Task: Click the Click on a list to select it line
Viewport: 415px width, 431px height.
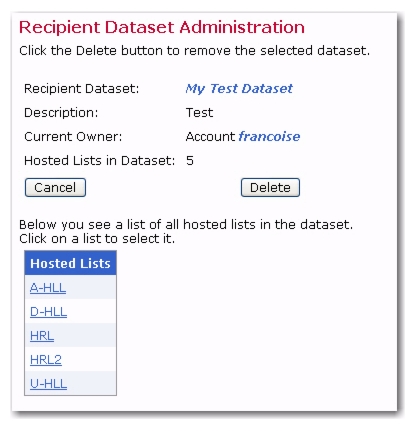Action: (97, 239)
